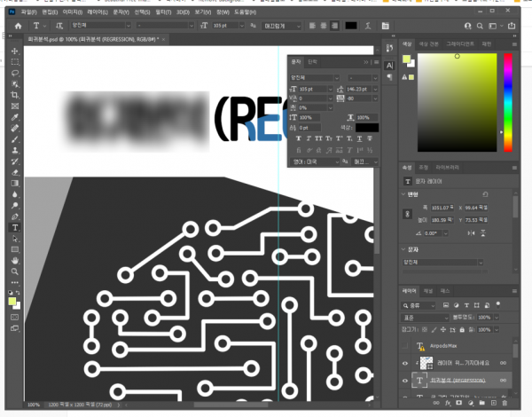Viewport: 532px width, 417px height.
Task: Switch to the 채널 tab
Action: [428, 291]
